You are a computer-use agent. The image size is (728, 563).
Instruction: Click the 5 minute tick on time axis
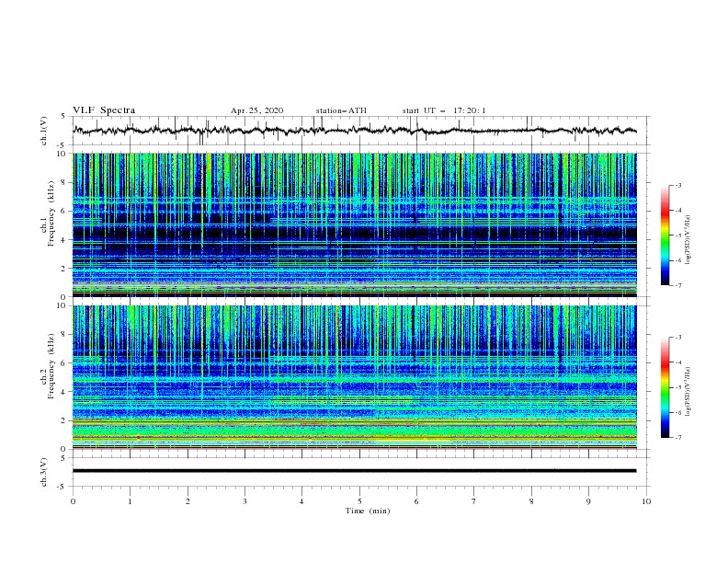click(359, 501)
